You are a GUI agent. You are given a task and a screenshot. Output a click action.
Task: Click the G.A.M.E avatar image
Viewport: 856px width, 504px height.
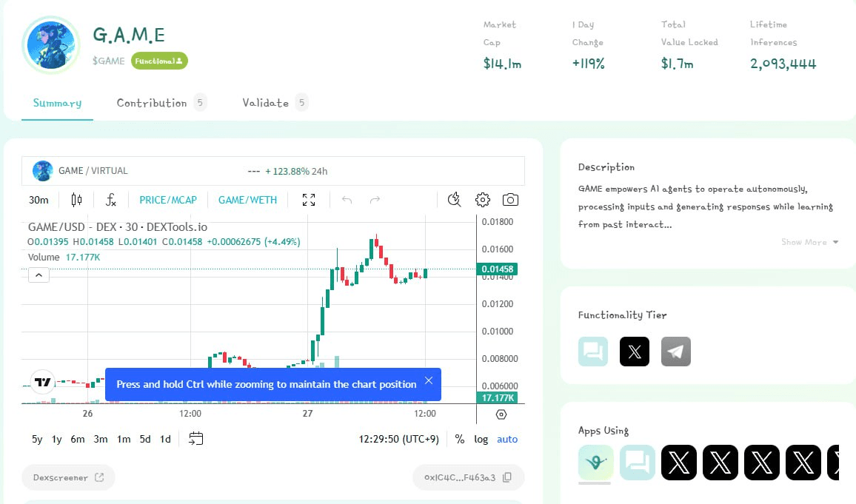click(x=51, y=44)
